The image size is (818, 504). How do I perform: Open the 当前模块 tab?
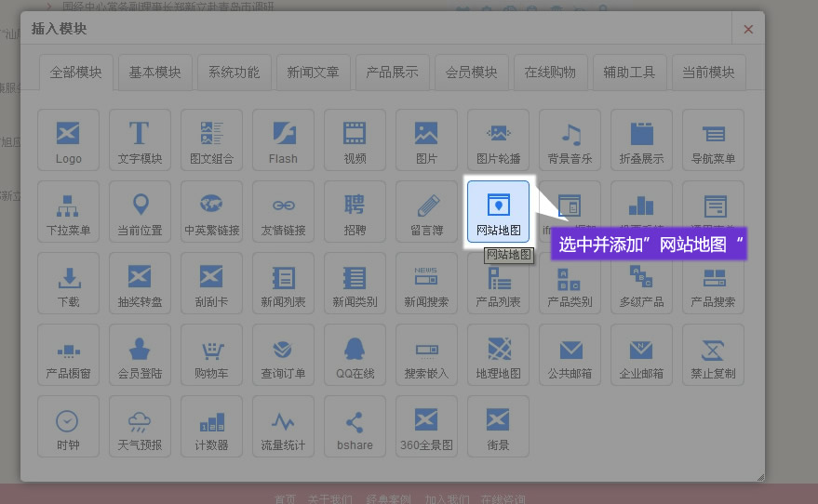[x=708, y=72]
